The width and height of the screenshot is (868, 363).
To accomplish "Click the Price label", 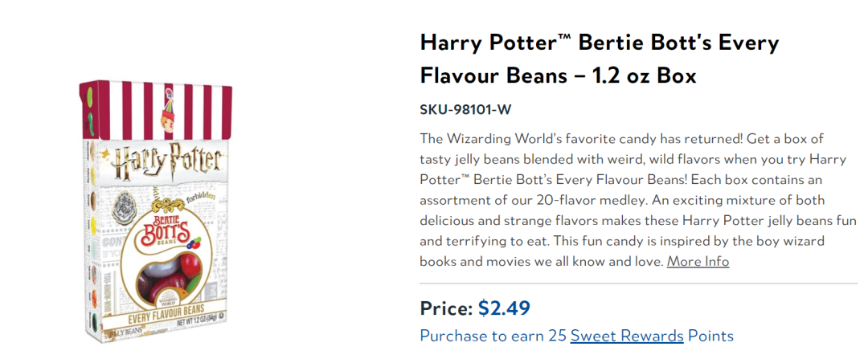I will pos(446,308).
